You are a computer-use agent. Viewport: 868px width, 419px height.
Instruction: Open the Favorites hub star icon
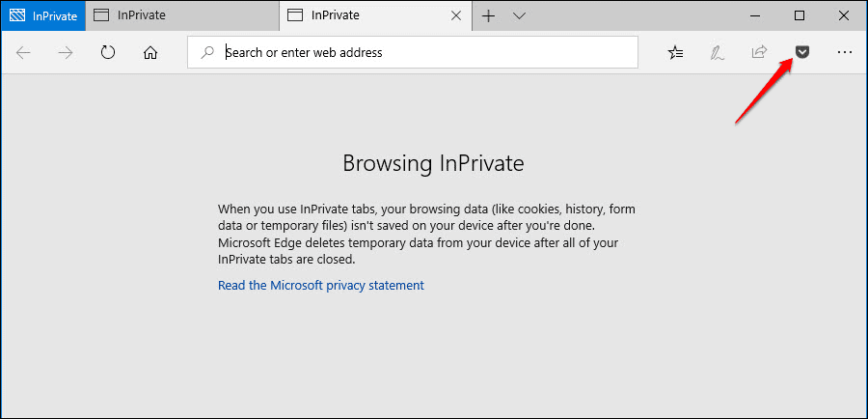tap(675, 53)
